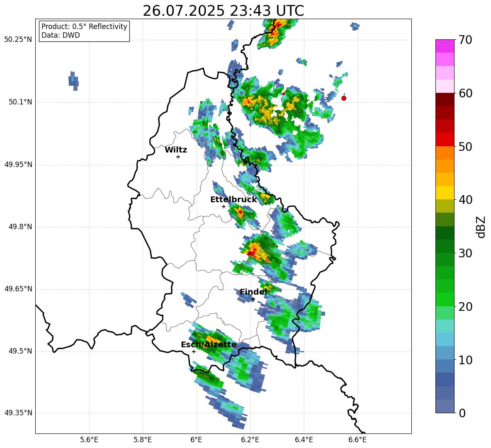The image size is (491, 448).
Task: Click the 50.1°N latitude tick label
Action: (20, 102)
